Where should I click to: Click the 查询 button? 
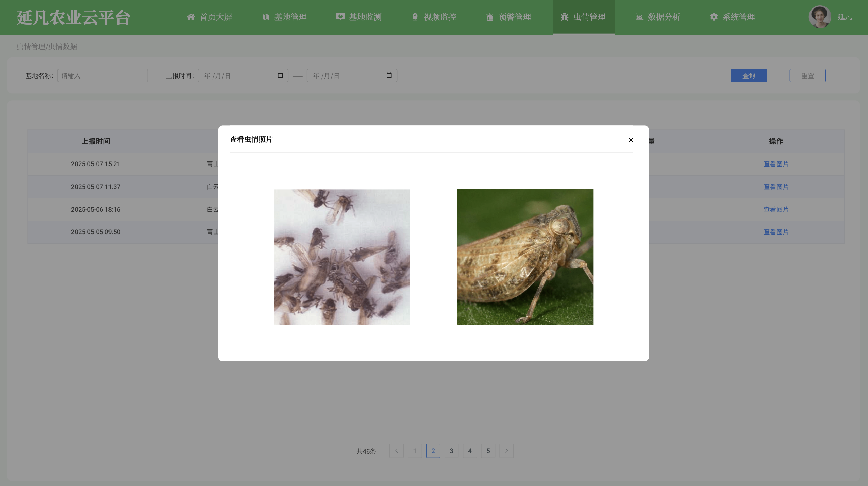[x=749, y=75]
